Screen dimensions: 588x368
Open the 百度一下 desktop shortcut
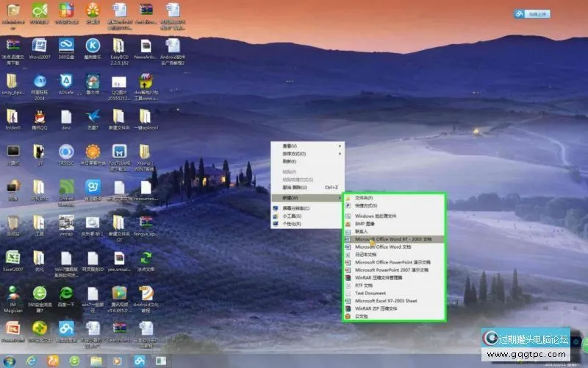pyautogui.click(x=66, y=297)
